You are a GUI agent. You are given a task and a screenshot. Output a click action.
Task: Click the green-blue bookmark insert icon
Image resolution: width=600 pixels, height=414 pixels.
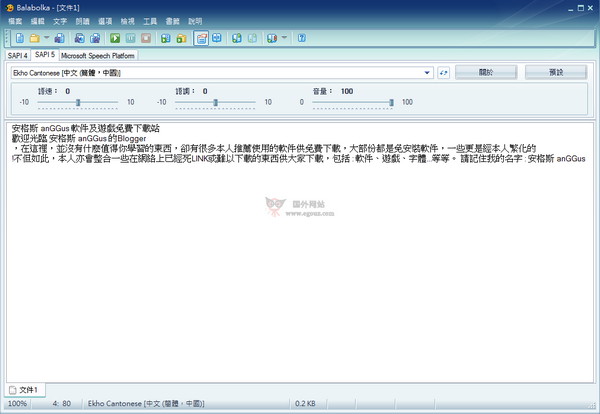pos(236,38)
